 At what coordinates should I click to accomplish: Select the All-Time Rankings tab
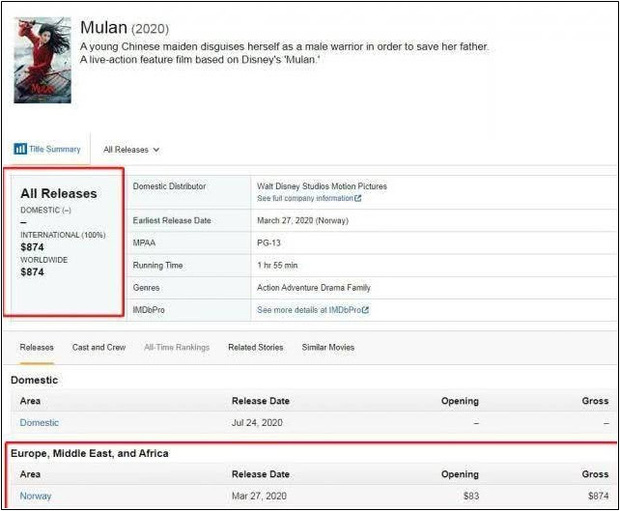177,347
